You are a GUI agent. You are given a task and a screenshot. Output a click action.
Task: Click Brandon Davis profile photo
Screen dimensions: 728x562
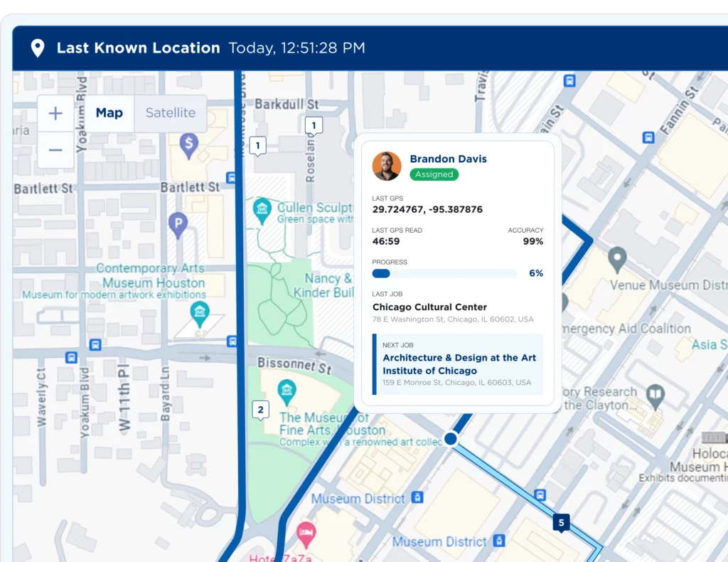(x=387, y=166)
